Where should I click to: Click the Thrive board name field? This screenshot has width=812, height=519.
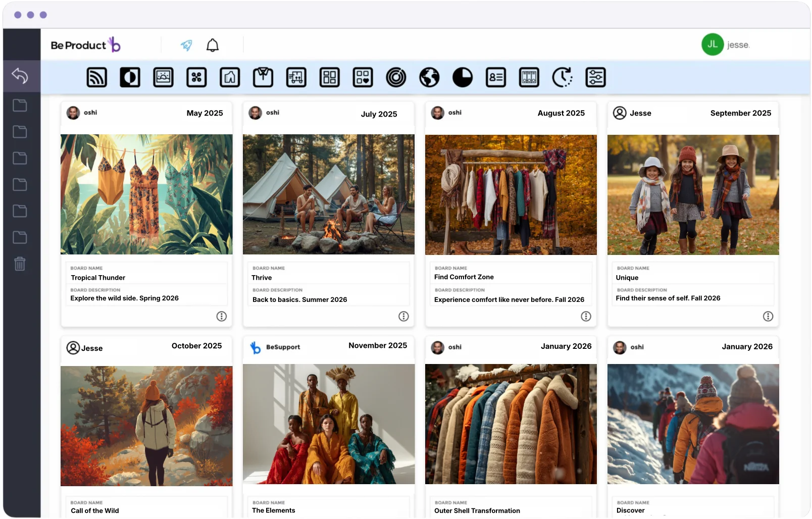pyautogui.click(x=329, y=274)
